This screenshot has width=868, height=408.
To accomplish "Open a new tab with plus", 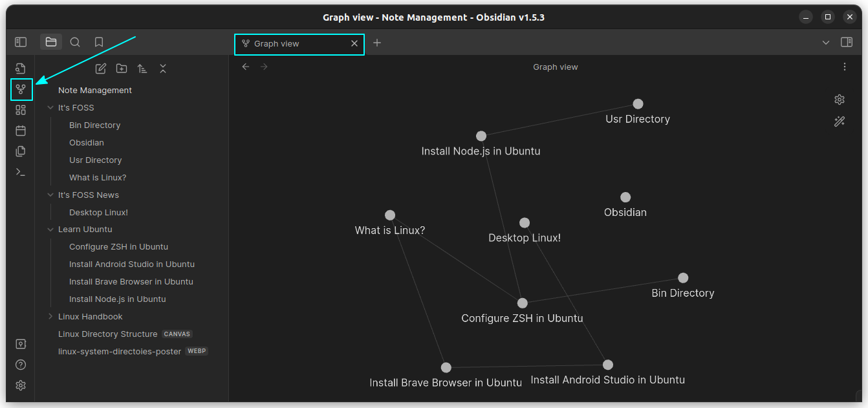I will (x=377, y=43).
